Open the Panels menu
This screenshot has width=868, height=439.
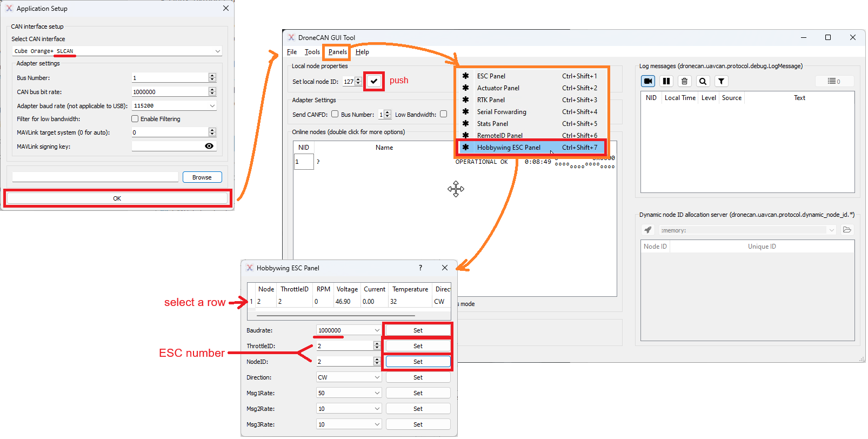tap(337, 52)
